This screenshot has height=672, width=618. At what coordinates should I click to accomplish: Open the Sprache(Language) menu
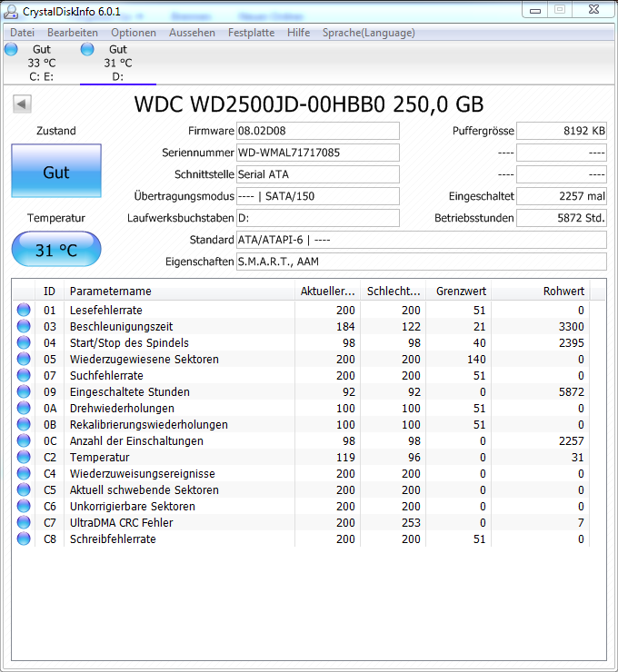tap(369, 33)
